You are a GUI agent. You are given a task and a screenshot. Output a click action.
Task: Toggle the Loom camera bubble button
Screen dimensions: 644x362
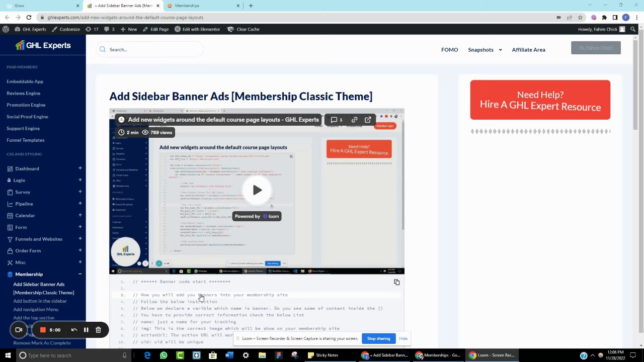click(x=19, y=330)
